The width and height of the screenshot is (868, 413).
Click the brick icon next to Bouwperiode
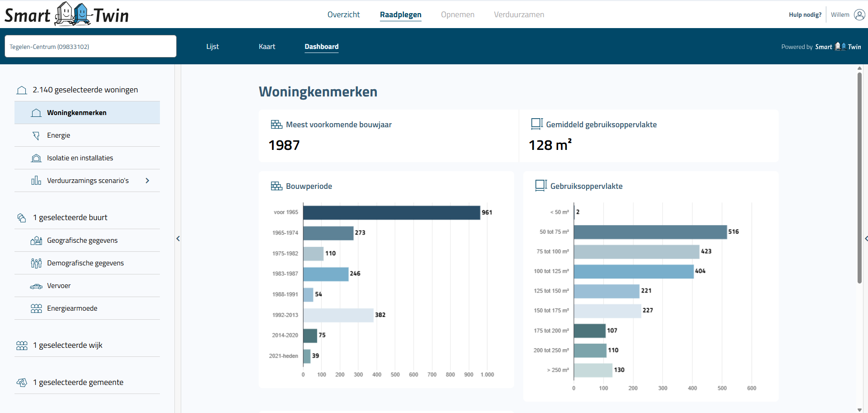click(276, 186)
